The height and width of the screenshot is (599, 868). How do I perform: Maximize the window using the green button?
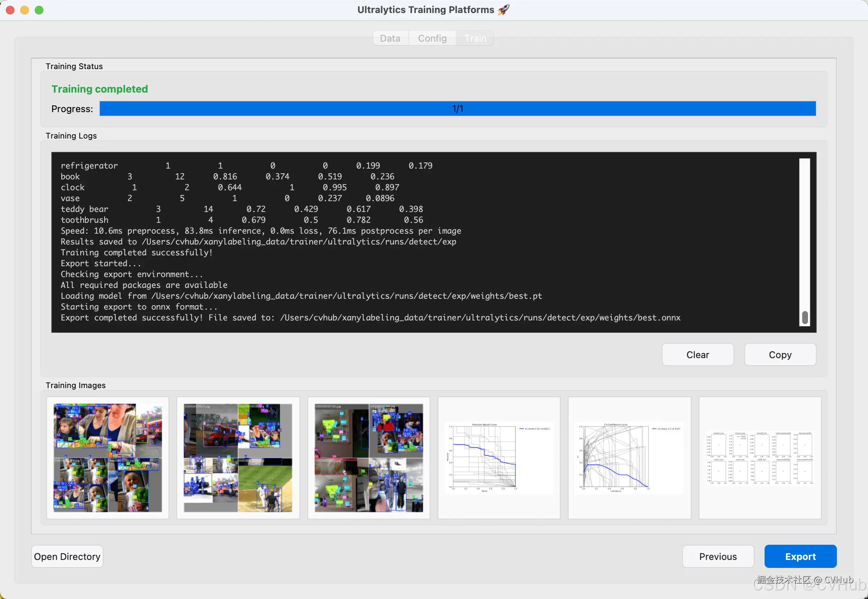tap(39, 10)
